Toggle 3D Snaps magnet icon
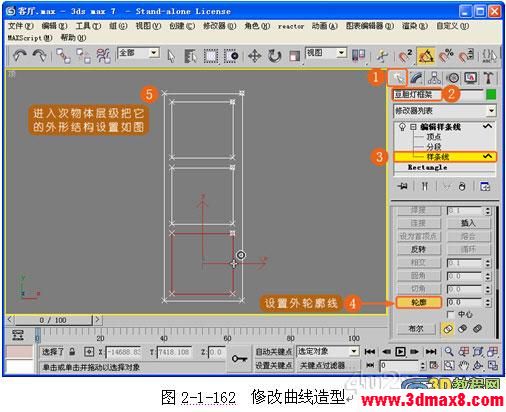Screen dimensions: 506x412 [x=405, y=56]
